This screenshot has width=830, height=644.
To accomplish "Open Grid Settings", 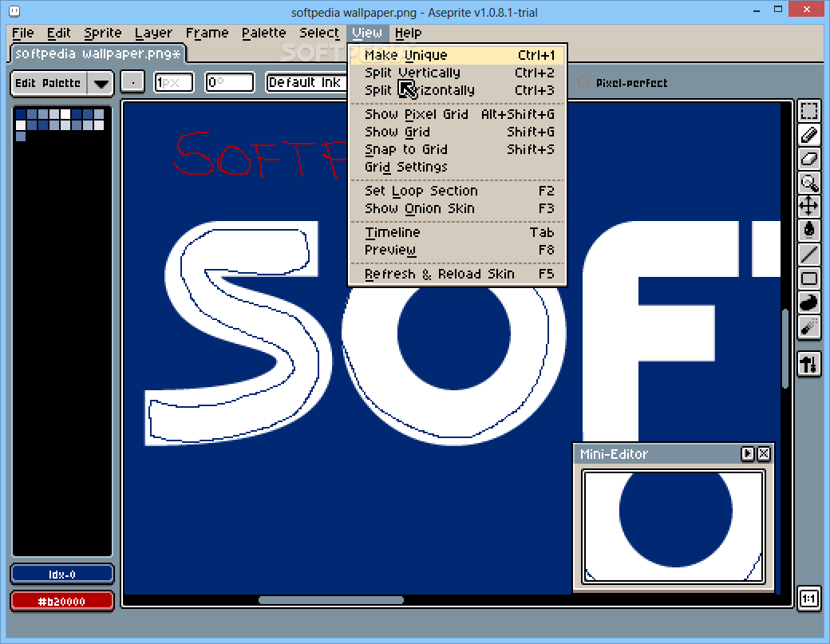I will 458,167.
